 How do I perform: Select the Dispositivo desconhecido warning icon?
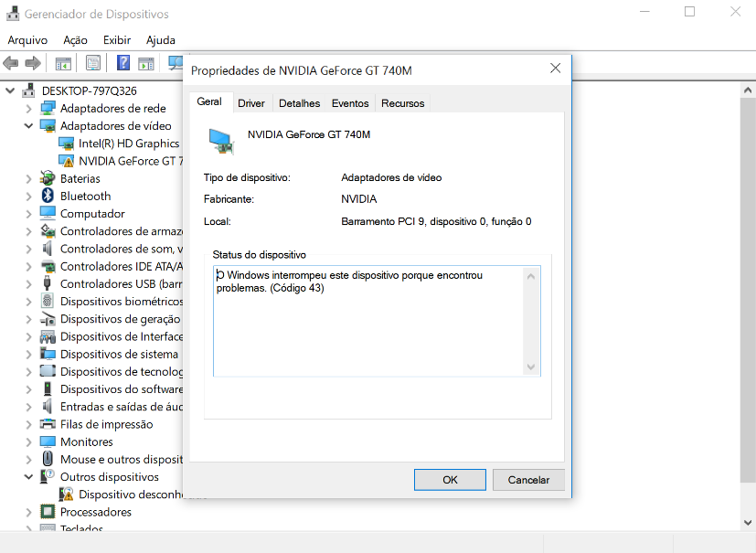pos(67,495)
